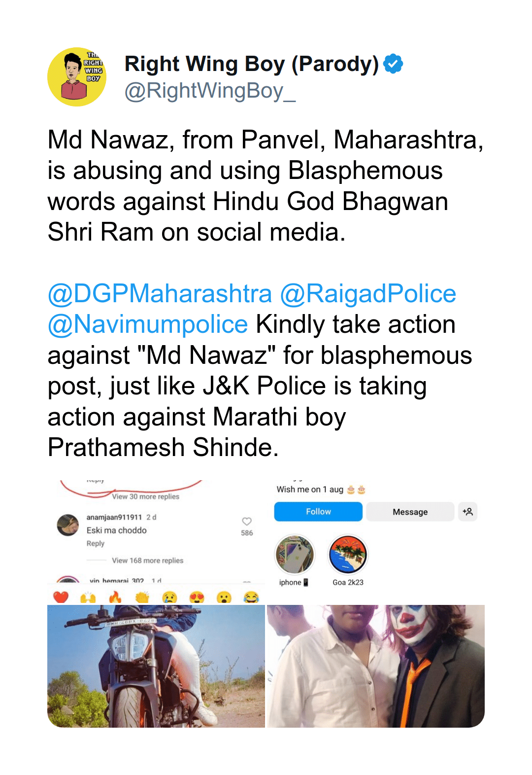Image resolution: width=532 pixels, height=775 pixels.
Task: Select the red heart emoji reaction
Action: 61,598
